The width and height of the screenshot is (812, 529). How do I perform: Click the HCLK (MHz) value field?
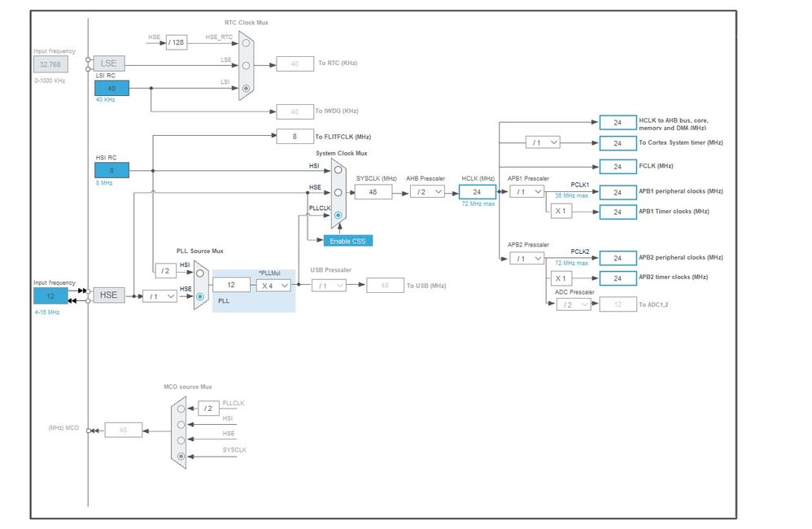[x=478, y=192]
